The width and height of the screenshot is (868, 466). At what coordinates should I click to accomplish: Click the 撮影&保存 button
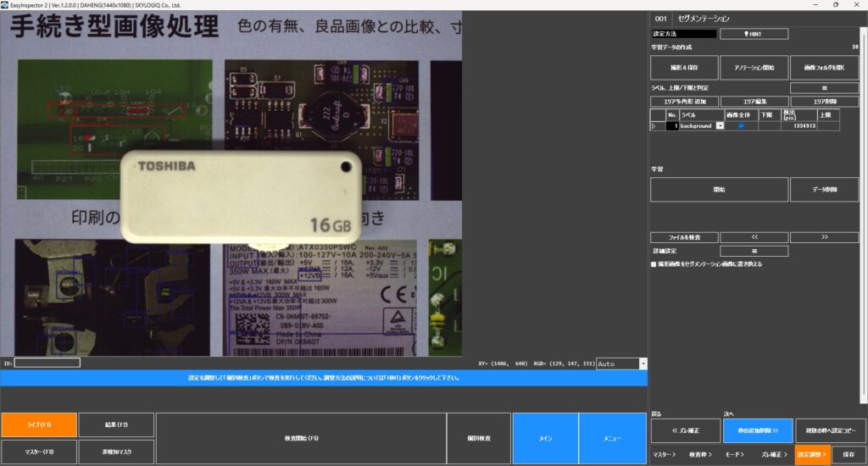coord(684,68)
